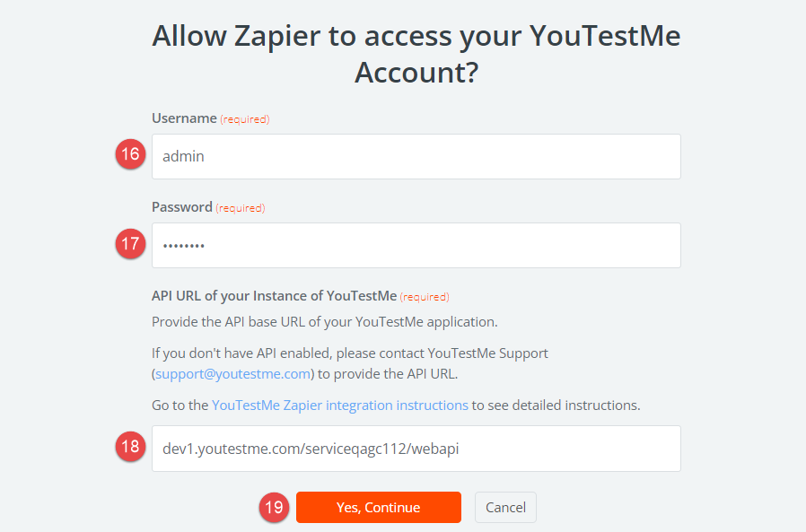The height and width of the screenshot is (532, 806).
Task: Click the red step 16 badge
Action: (130, 154)
